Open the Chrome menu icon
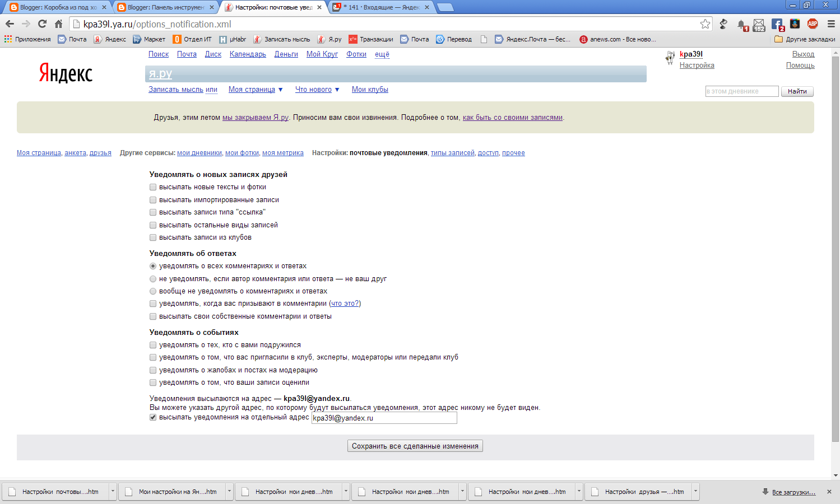 click(830, 24)
